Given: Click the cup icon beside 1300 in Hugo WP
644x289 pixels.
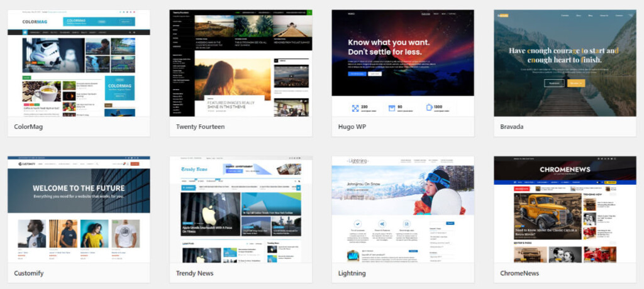Looking at the screenshot, I should pyautogui.click(x=429, y=108).
